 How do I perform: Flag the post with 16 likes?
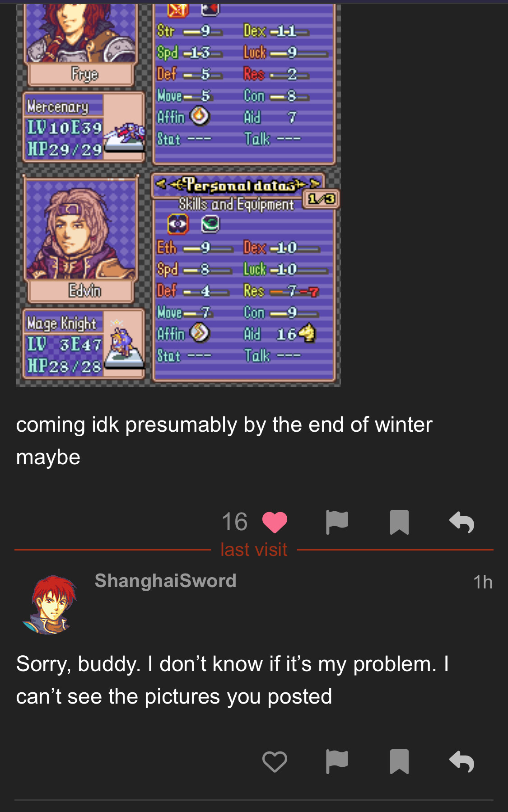click(x=337, y=522)
